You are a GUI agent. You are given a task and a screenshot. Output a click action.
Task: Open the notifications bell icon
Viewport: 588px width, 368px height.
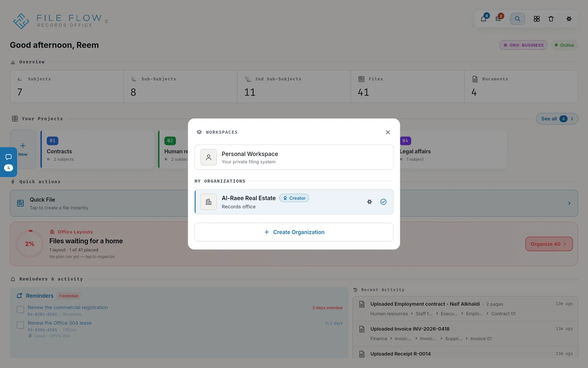click(x=483, y=19)
